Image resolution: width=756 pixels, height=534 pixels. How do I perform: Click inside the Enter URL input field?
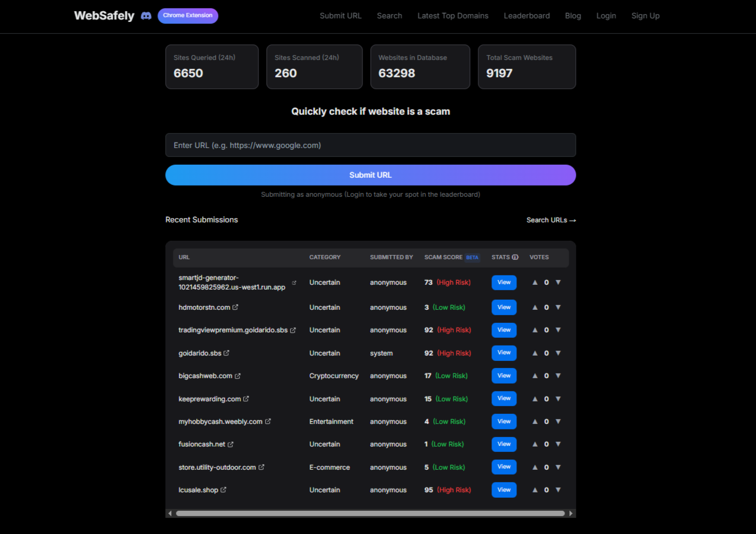(x=370, y=145)
